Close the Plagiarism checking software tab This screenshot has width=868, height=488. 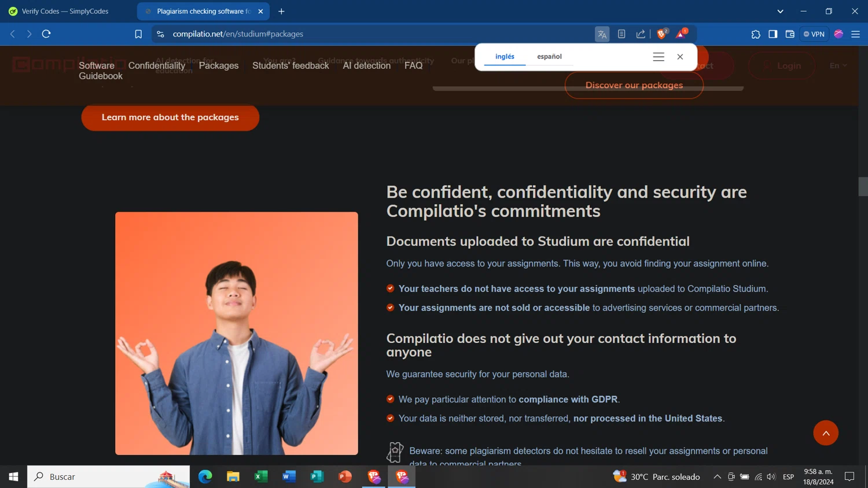click(260, 11)
